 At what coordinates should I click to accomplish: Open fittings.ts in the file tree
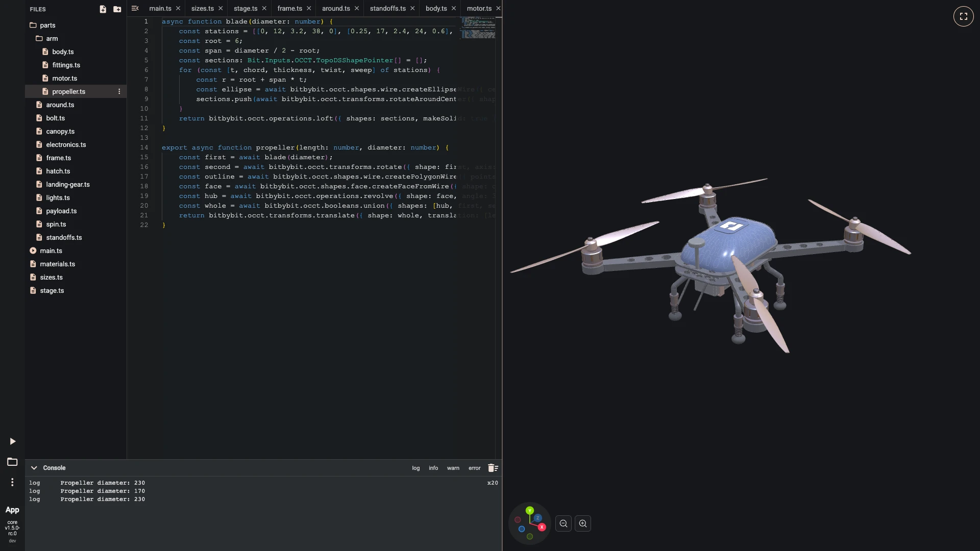point(76,65)
